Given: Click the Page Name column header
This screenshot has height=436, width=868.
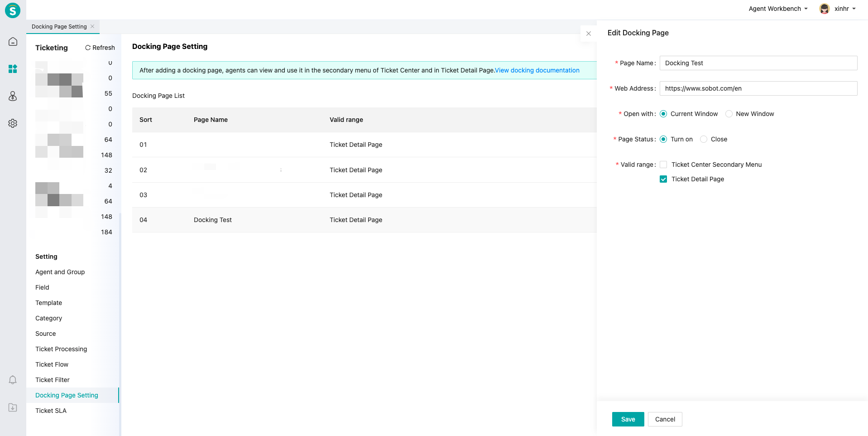Looking at the screenshot, I should (x=211, y=120).
